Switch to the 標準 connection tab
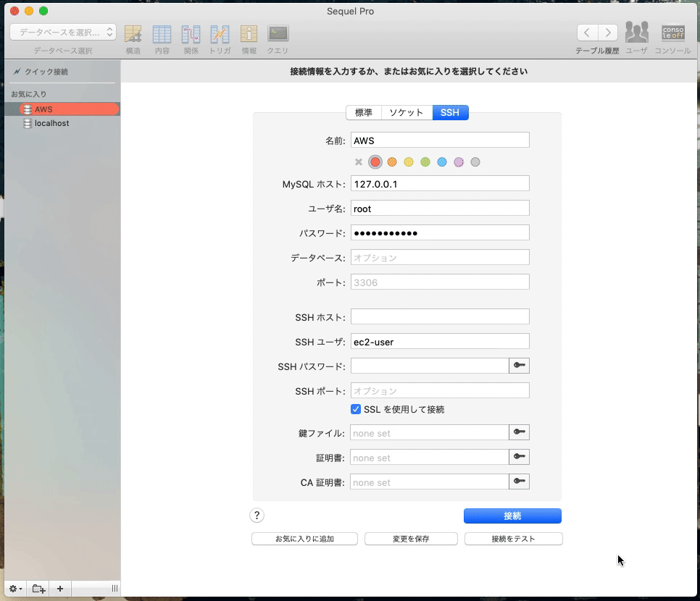Viewport: 700px width, 601px height. (363, 112)
